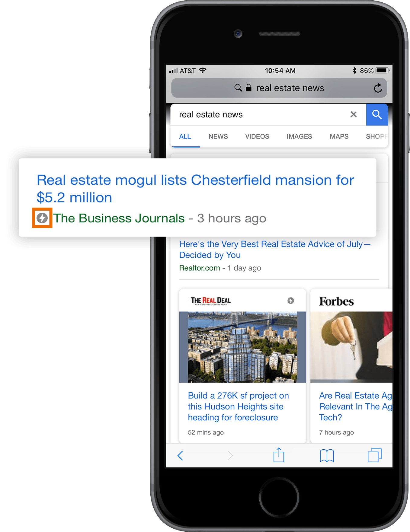The width and height of the screenshot is (410, 532).
Task: Open the Chesterfield mansion headline link
Action: (195, 189)
